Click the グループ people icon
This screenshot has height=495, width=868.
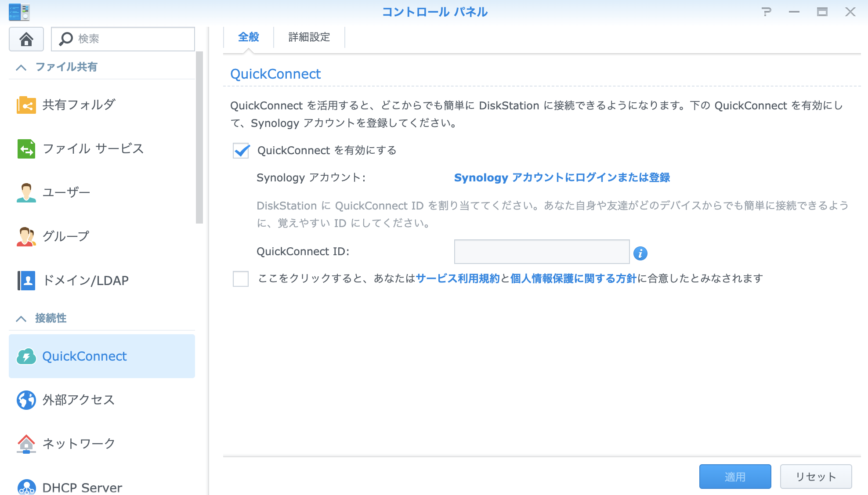pyautogui.click(x=26, y=237)
